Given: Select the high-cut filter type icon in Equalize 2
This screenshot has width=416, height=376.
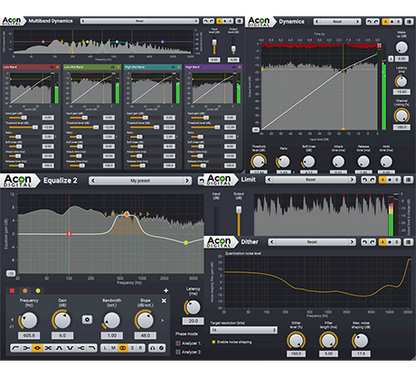Looking at the screenshot, I should click(x=92, y=348).
